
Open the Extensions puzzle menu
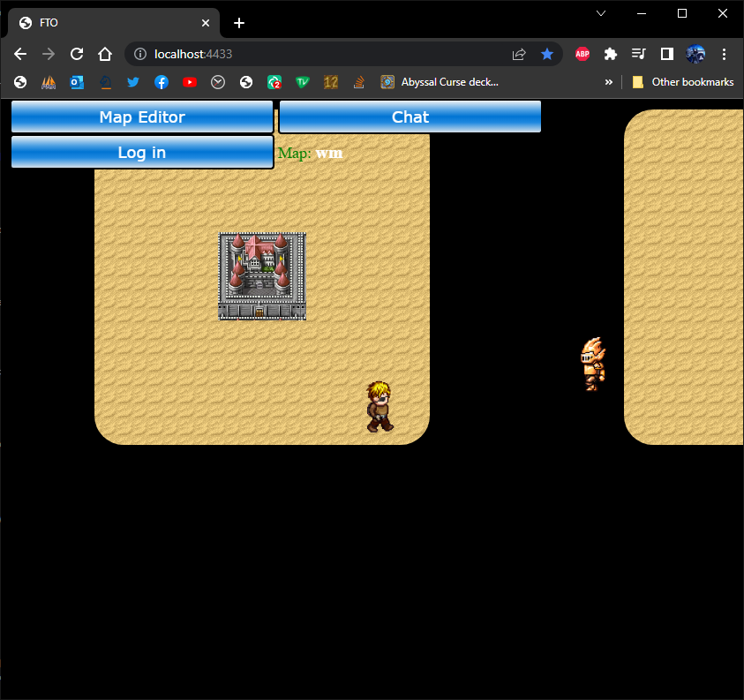point(611,54)
